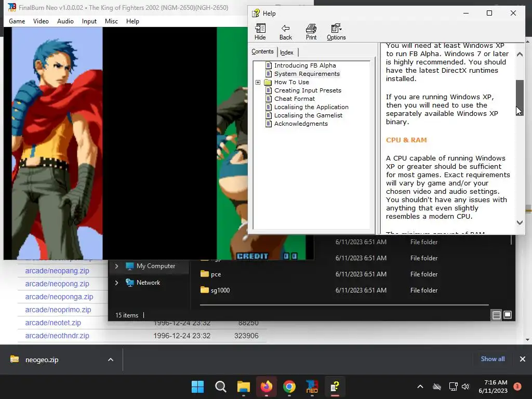Screen dimensions: 532x399
Task: Open the pce folder
Action: click(216, 274)
